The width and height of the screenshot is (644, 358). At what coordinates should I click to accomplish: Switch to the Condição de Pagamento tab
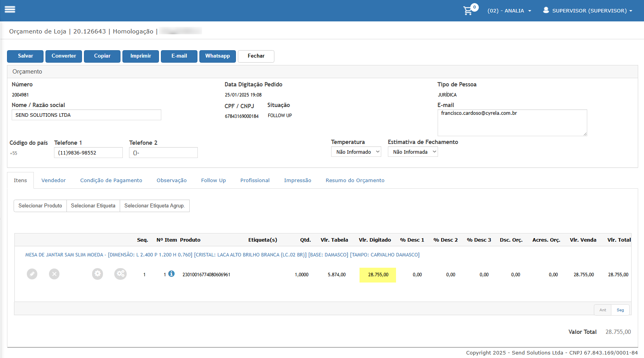(x=111, y=181)
